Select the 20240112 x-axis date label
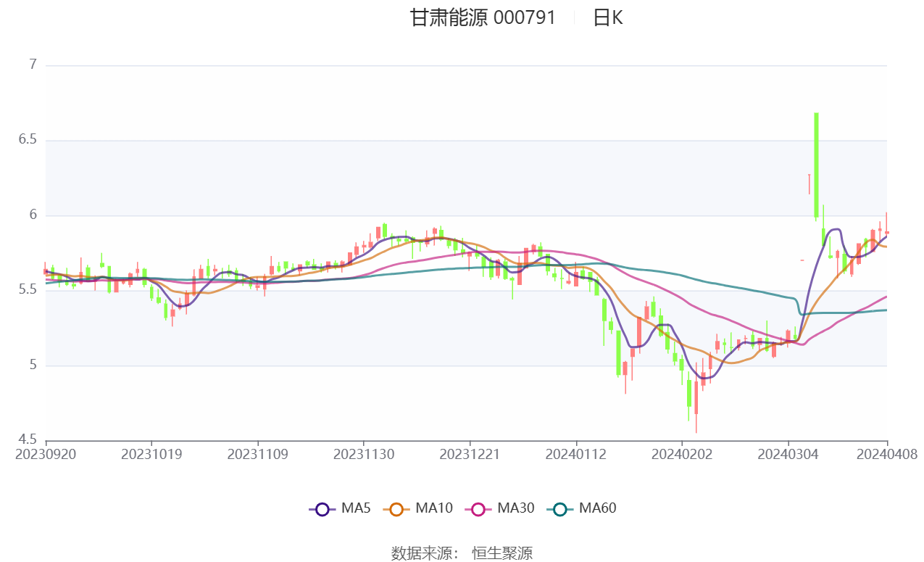The height and width of the screenshot is (562, 924). 576,455
